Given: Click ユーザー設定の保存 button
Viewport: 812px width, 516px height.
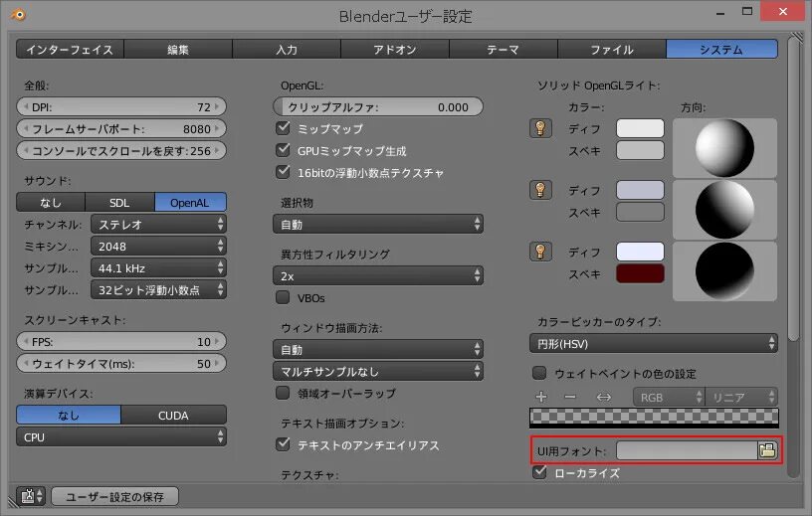Looking at the screenshot, I should 115,496.
